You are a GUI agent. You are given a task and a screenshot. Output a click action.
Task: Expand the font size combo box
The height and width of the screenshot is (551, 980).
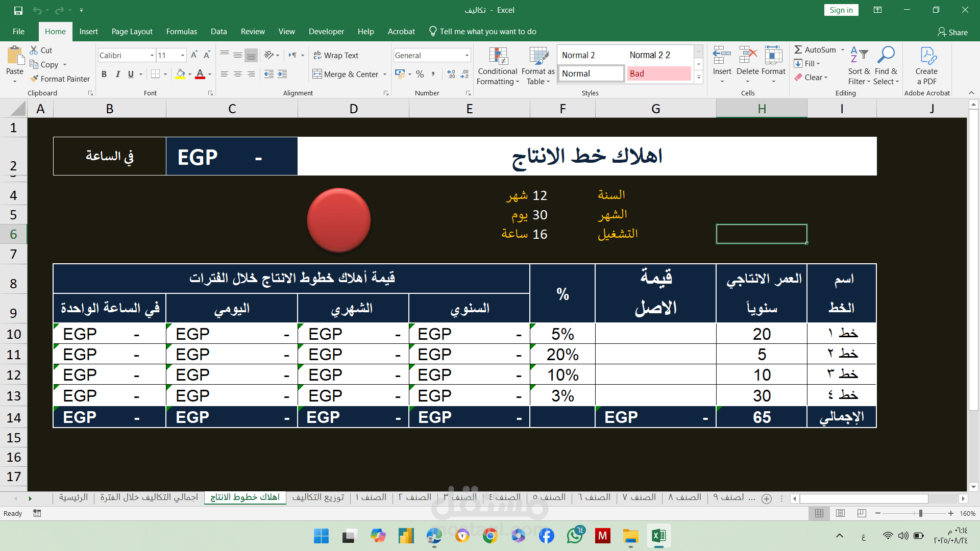(182, 55)
